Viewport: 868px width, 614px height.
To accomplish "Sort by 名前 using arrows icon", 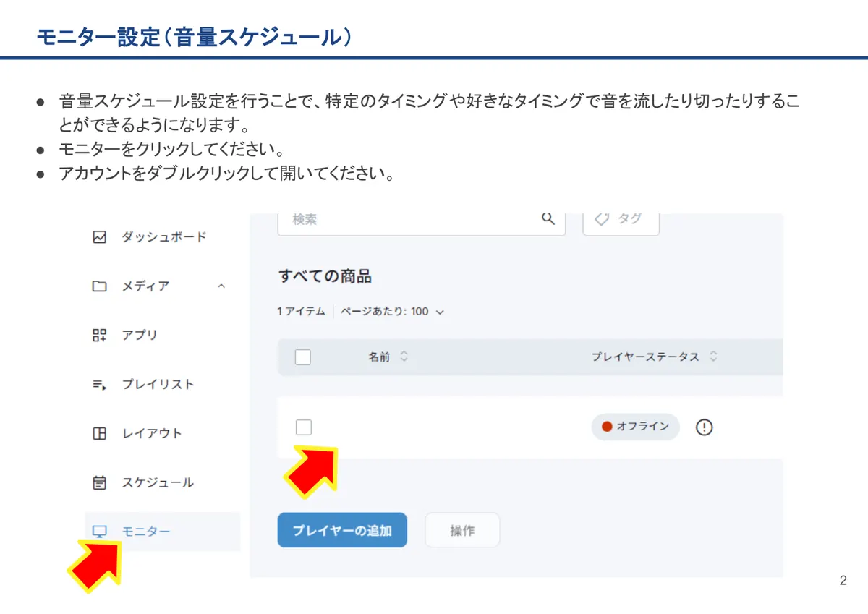I will [x=404, y=357].
